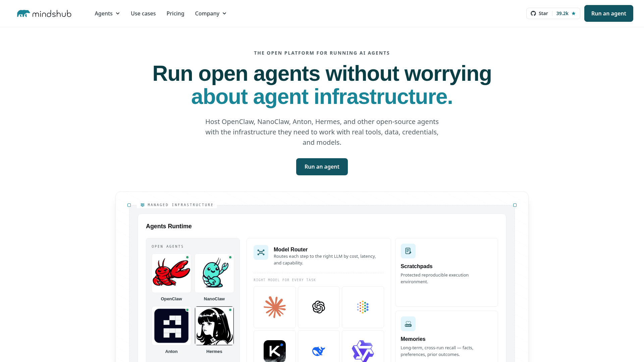Click the MANAGED INFRASTRUCTURE text

180,205
